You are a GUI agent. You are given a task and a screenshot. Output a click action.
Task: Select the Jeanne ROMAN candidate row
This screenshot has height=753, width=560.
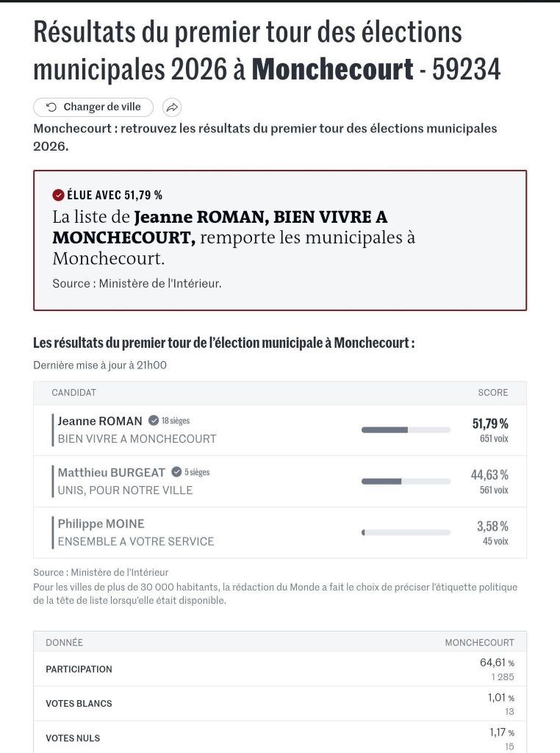(279, 430)
